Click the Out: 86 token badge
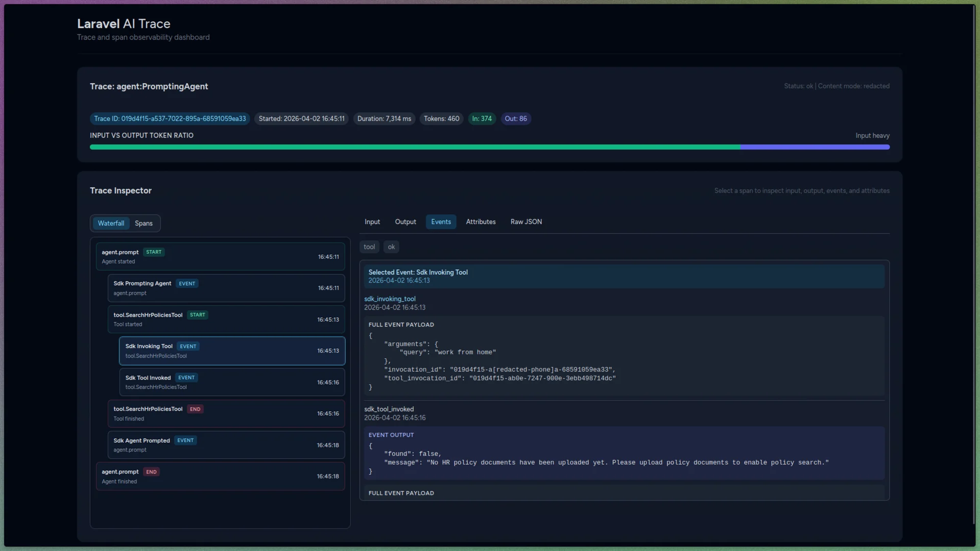980x551 pixels. coord(515,118)
